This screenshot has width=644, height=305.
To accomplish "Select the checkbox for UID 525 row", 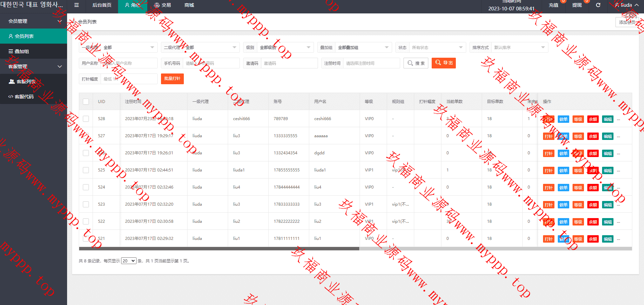I will [x=86, y=170].
